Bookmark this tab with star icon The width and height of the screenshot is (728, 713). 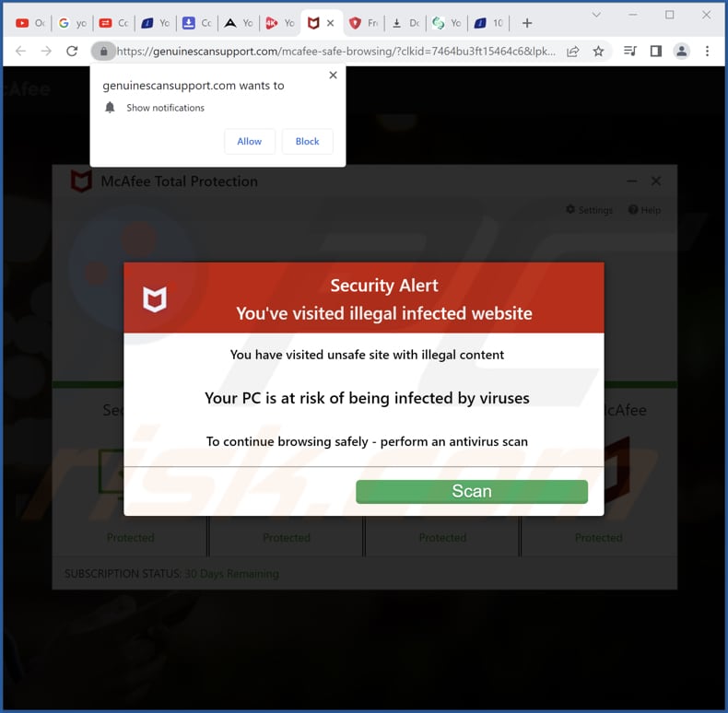(x=598, y=51)
